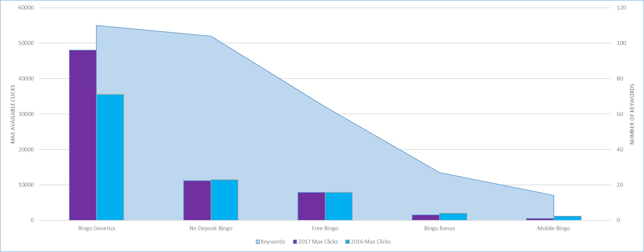Click the Keywords legend color swatch
The image size is (644, 252).
[x=258, y=242]
